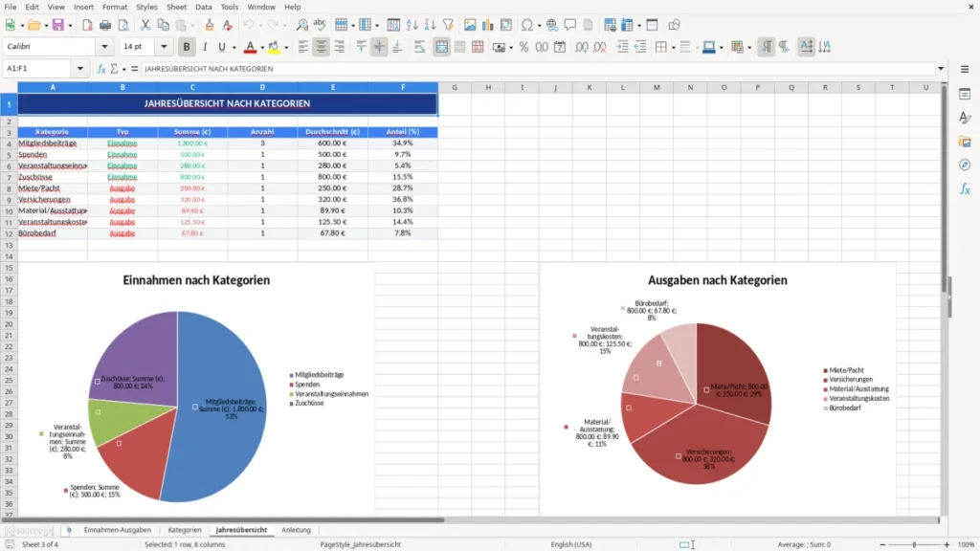Toggle Wrap Text
The width and height of the screenshot is (980, 551).
[x=419, y=47]
